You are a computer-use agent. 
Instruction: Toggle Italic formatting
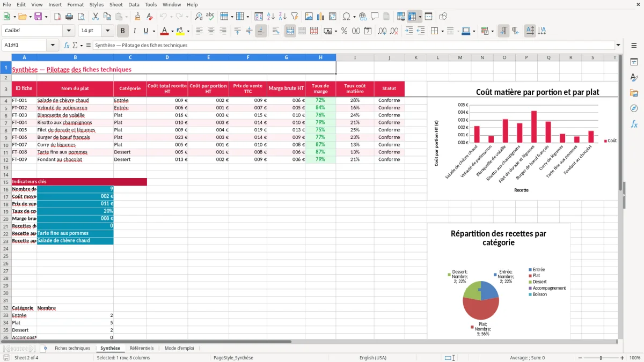(134, 31)
